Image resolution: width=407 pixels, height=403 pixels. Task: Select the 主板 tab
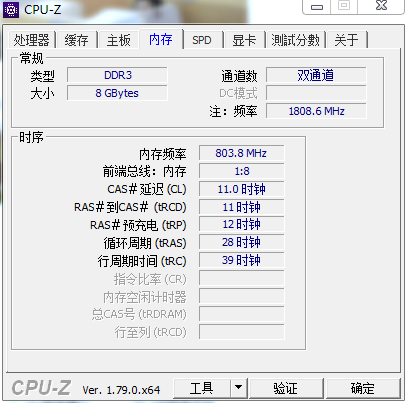(118, 40)
